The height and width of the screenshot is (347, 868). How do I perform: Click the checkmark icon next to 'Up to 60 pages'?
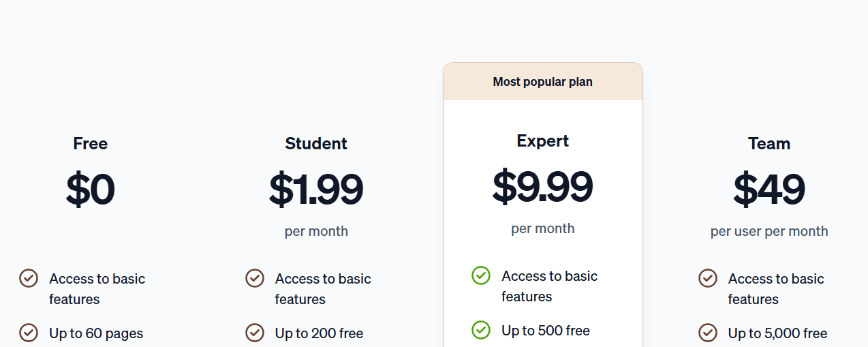point(29,333)
